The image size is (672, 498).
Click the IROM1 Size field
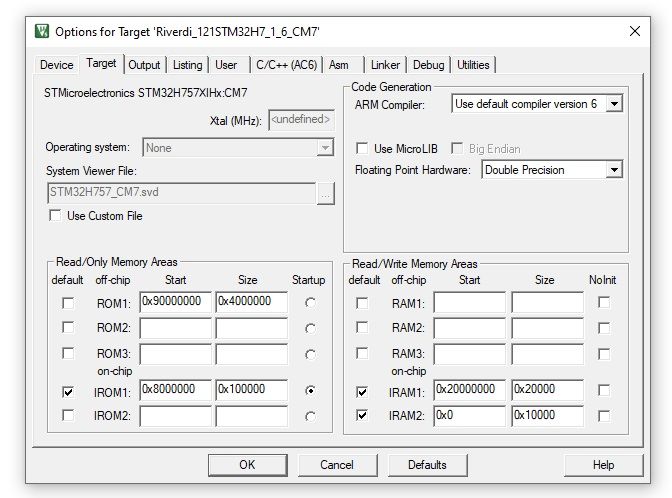252,390
